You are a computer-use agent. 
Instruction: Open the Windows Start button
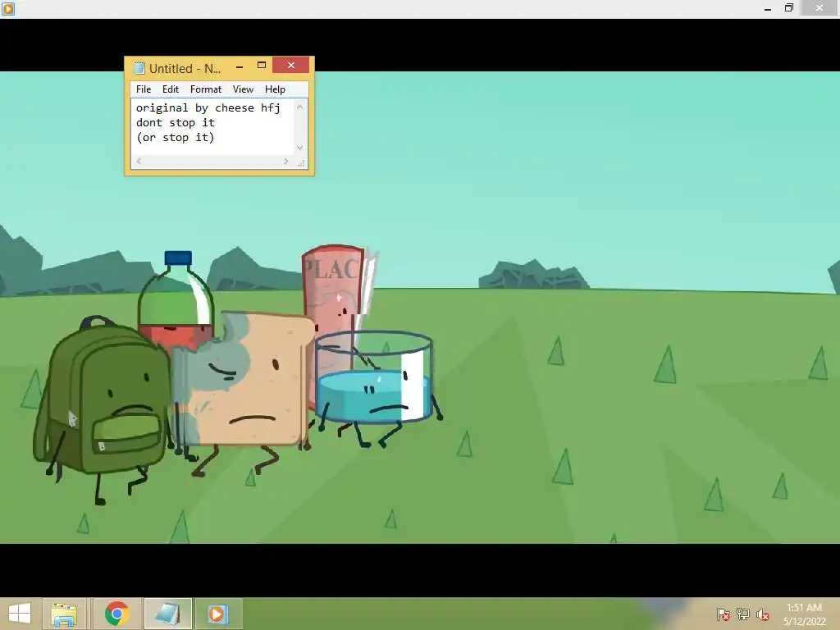(20, 614)
